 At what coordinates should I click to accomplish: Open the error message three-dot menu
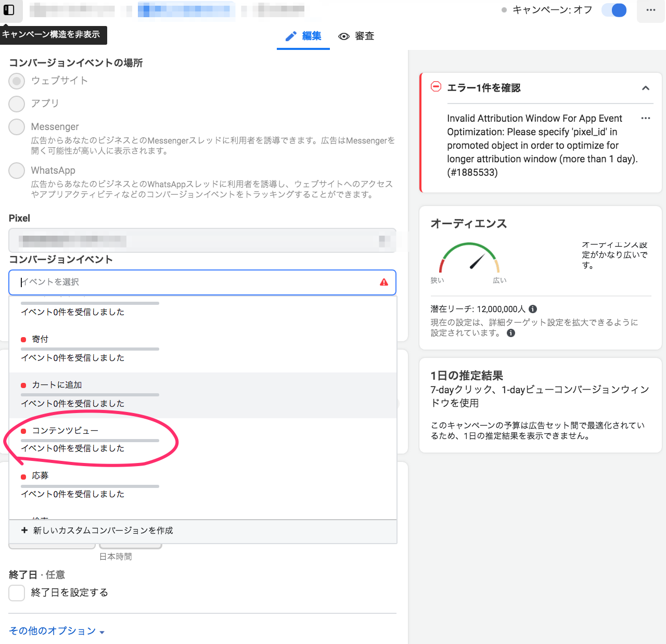click(646, 118)
